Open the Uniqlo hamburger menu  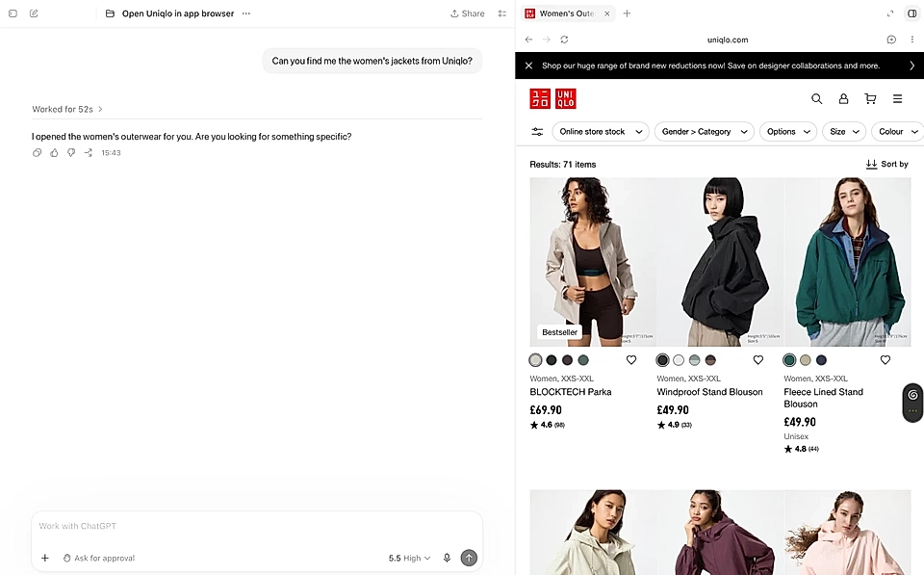tap(897, 98)
